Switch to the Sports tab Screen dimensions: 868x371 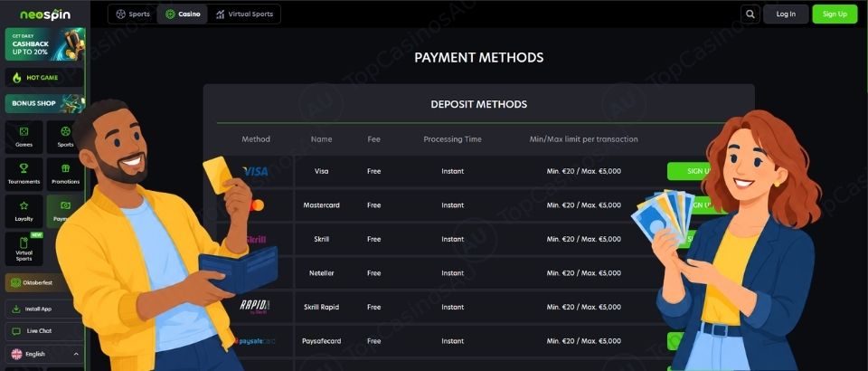(133, 14)
